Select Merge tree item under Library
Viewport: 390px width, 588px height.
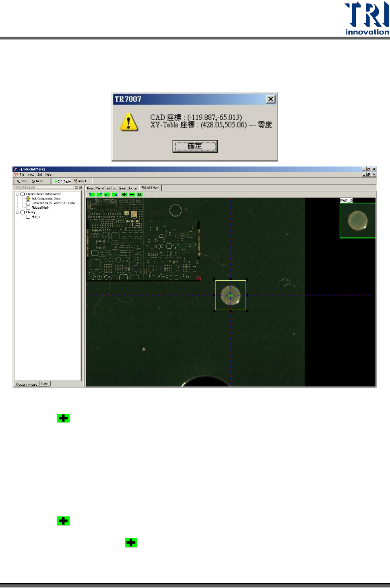point(36,217)
